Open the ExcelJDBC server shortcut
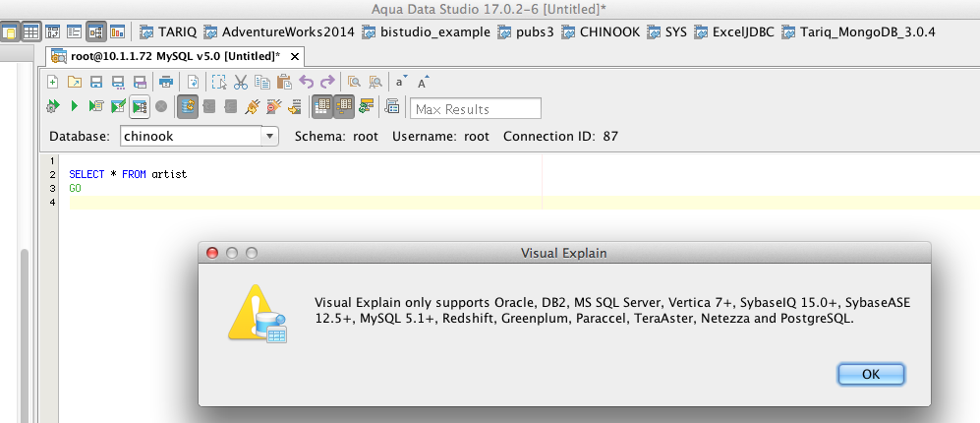The image size is (980, 423). tap(734, 31)
